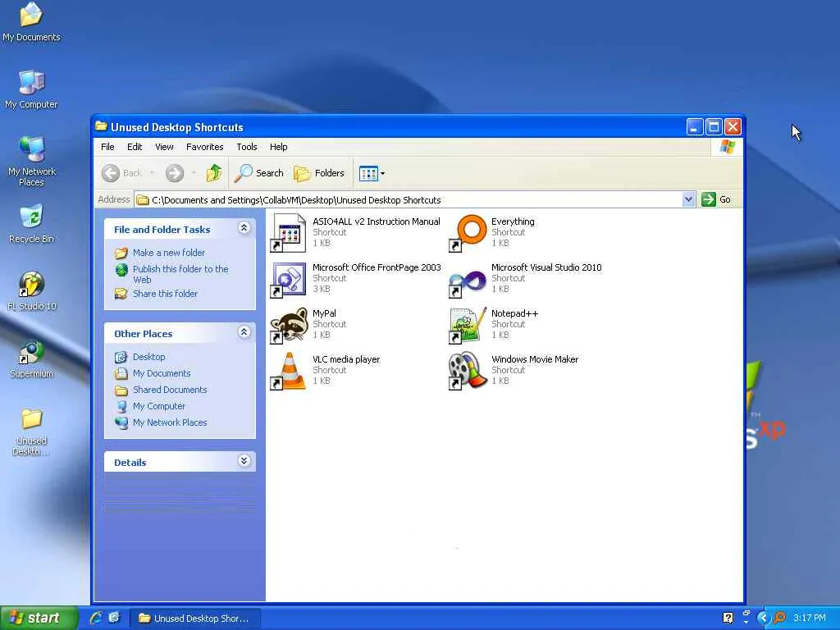Go to My Documents in Other Places
This screenshot has width=840, height=630.
pyautogui.click(x=162, y=373)
